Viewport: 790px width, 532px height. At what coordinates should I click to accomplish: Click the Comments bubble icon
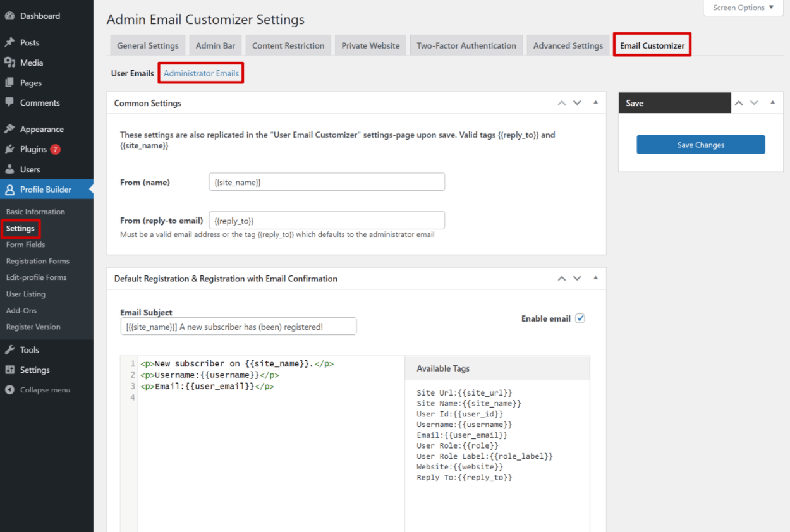pos(9,102)
